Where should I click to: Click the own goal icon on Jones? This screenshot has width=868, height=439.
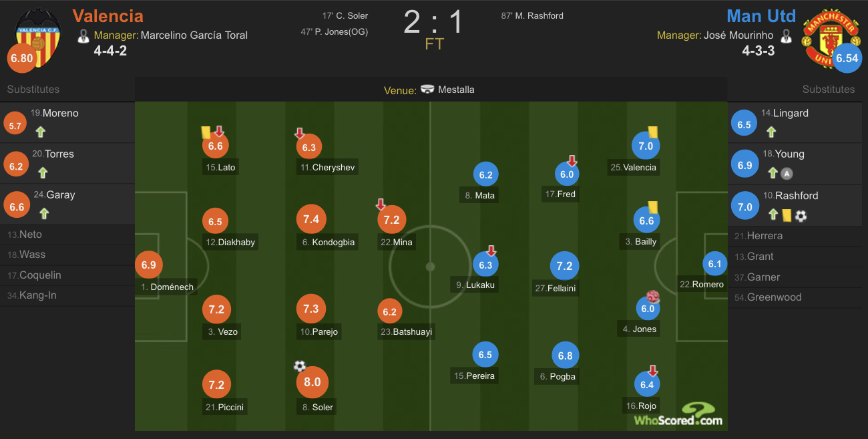point(652,297)
